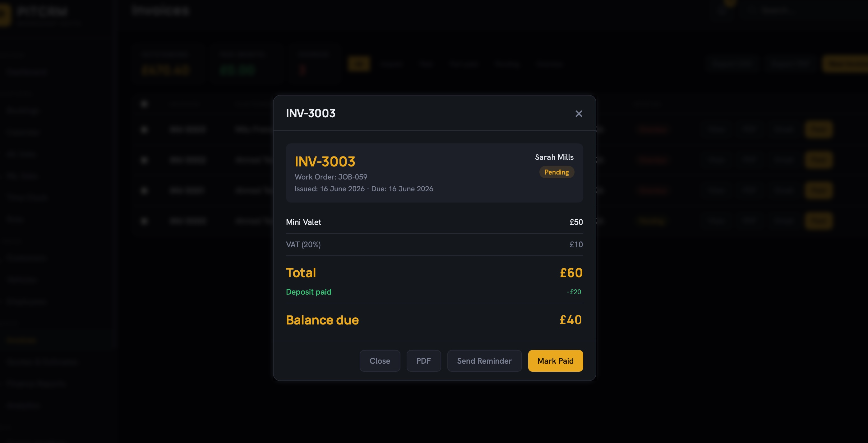868x443 pixels.
Task: Tick the checkbox of the first invoice row
Action: tap(144, 129)
